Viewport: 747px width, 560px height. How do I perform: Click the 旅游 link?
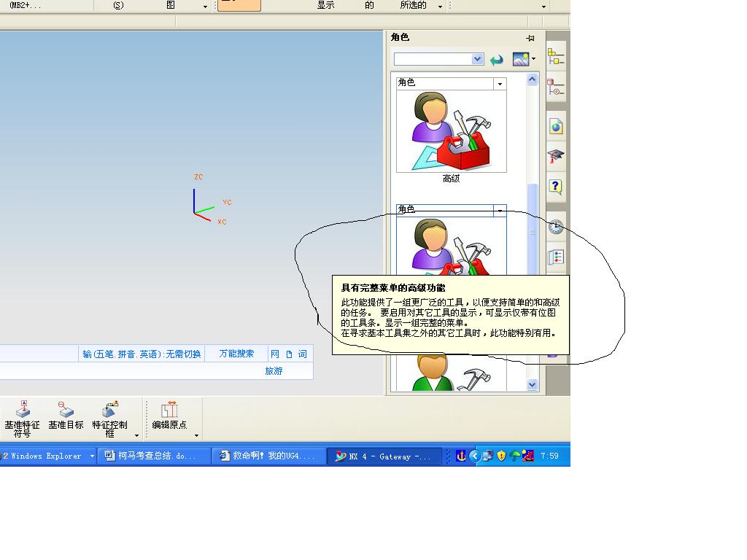274,371
